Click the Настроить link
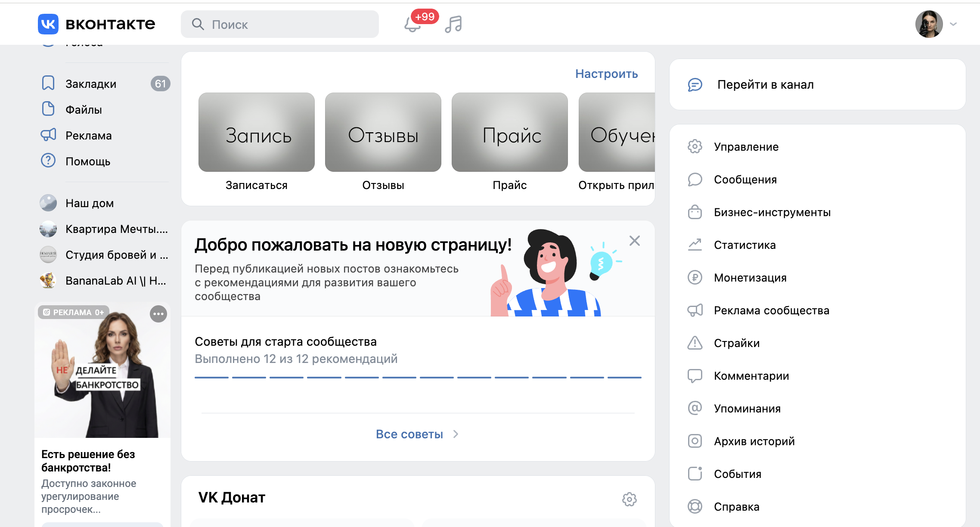This screenshot has width=980, height=527. tap(607, 74)
